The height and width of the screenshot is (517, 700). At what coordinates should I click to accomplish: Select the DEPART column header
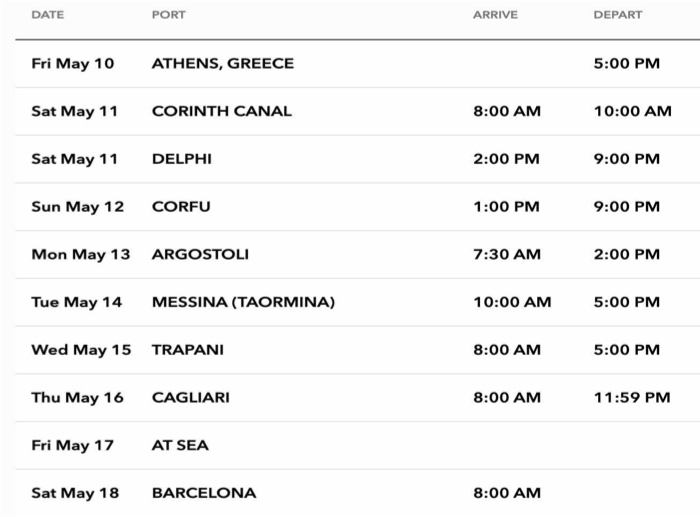pyautogui.click(x=618, y=15)
